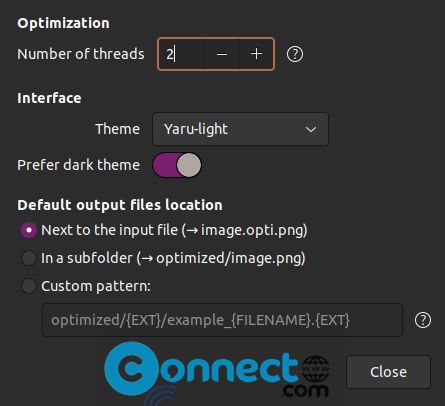Click the Interface section heading
445x406 pixels.
[x=49, y=98]
